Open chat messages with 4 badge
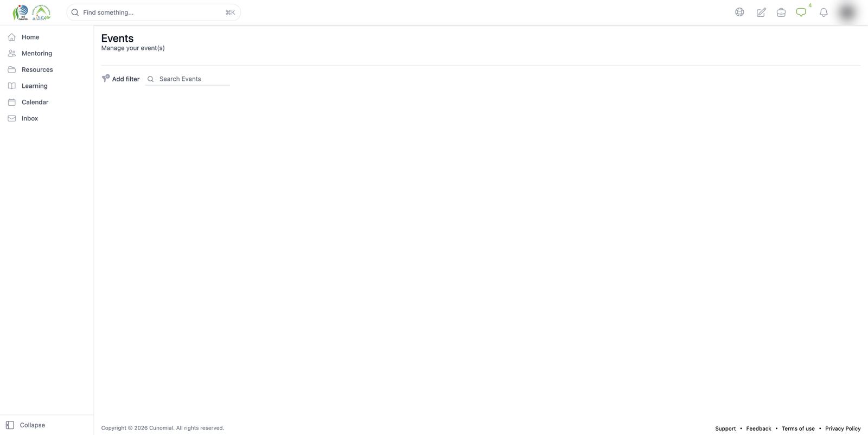Screen dimensions: 868x435 coord(801,12)
